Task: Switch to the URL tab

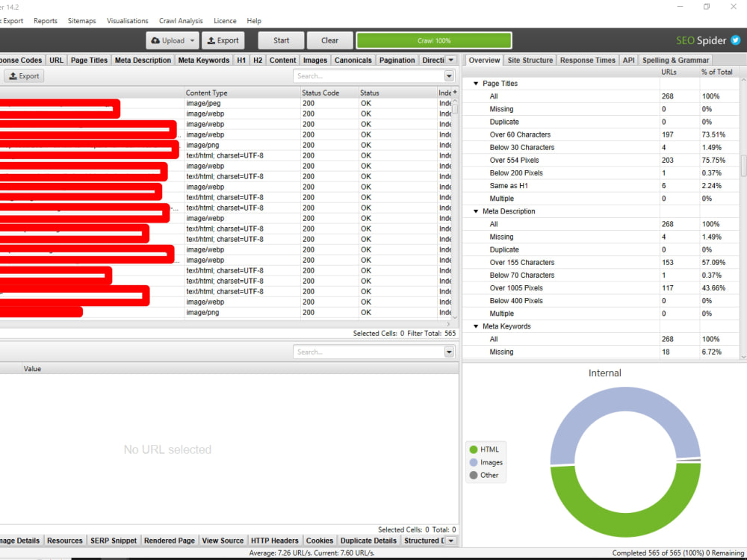Action: (x=56, y=60)
